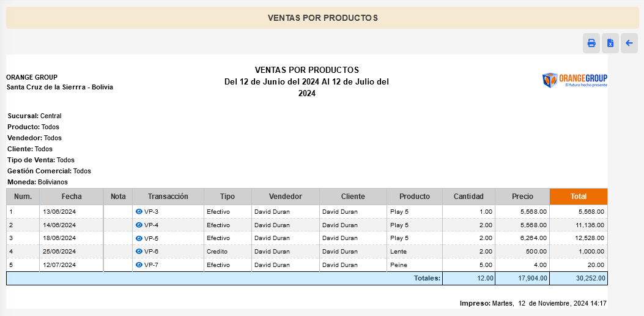
Task: Click totals price sum 17,904.00
Action: pyautogui.click(x=532, y=278)
